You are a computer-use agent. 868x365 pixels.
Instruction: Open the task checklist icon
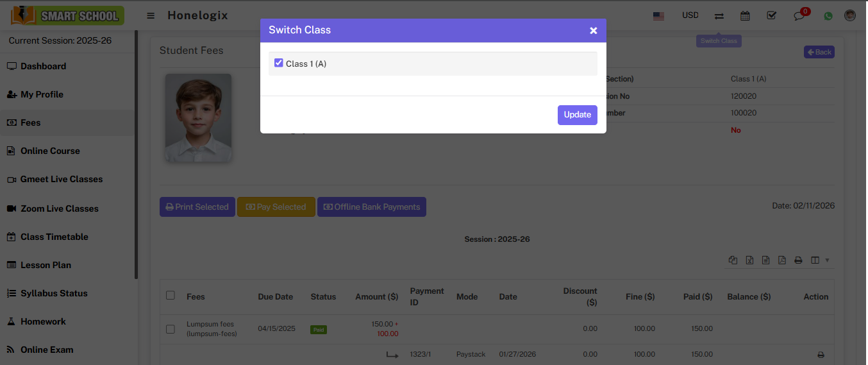click(772, 15)
